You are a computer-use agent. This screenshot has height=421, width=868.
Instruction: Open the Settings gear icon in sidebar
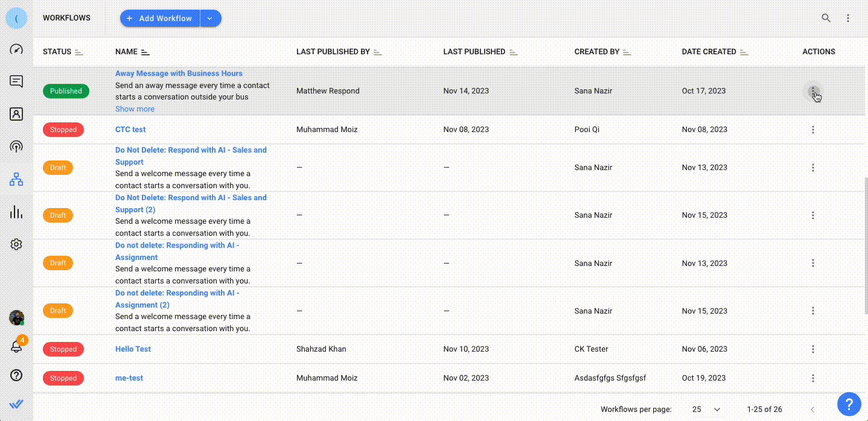click(x=16, y=244)
